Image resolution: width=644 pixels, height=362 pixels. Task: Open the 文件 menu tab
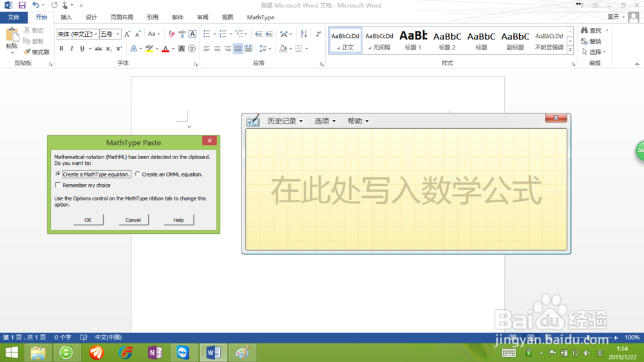[14, 17]
